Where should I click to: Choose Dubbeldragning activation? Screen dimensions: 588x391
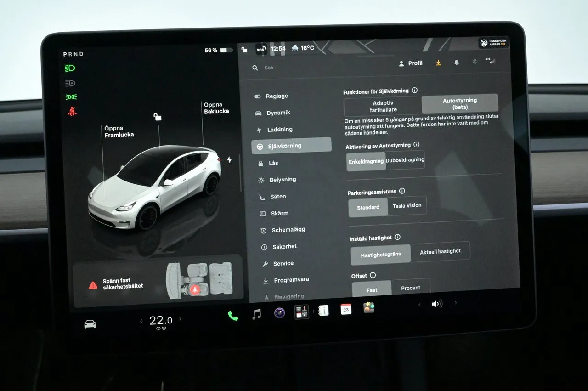(405, 160)
